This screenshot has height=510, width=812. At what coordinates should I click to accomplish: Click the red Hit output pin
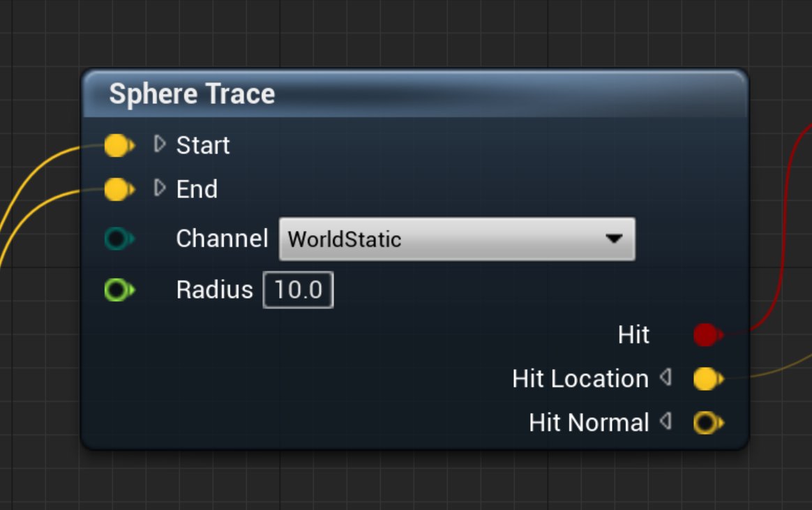[705, 335]
